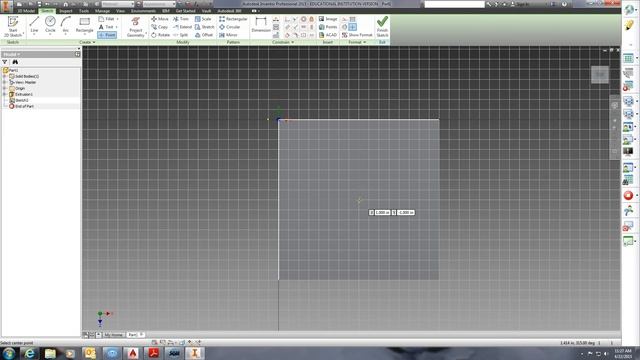The height and width of the screenshot is (360, 640).
Task: Select the Rectangle sketch tool
Action: tap(84, 26)
